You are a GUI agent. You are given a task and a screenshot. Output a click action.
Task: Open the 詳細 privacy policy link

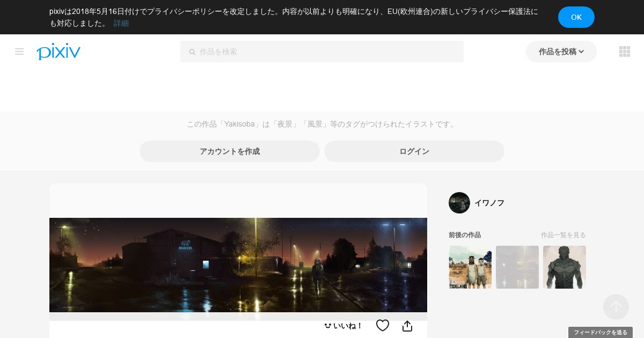pyautogui.click(x=121, y=23)
